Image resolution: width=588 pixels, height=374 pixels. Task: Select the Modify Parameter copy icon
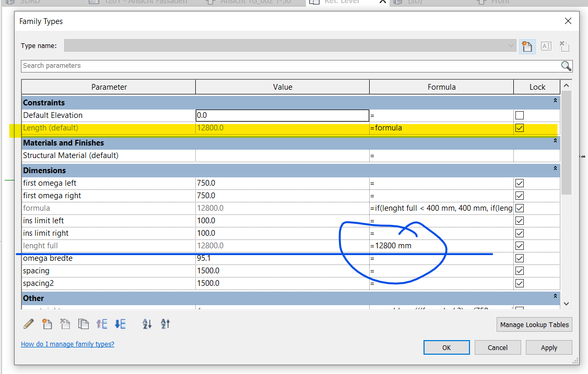tap(83, 324)
